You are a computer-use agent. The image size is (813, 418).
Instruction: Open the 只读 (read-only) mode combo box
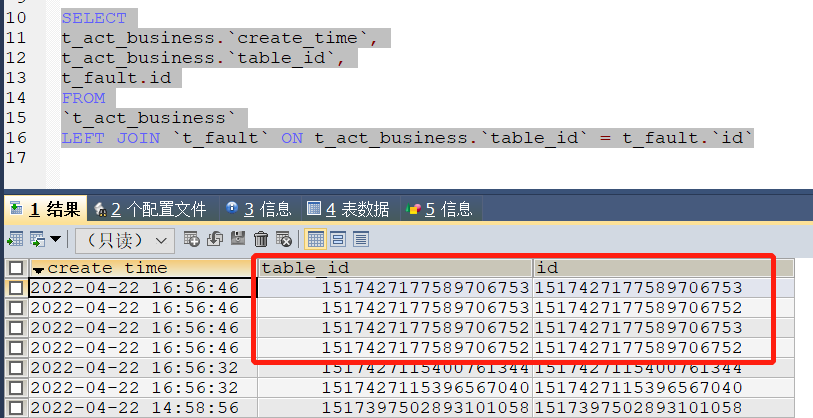[125, 240]
